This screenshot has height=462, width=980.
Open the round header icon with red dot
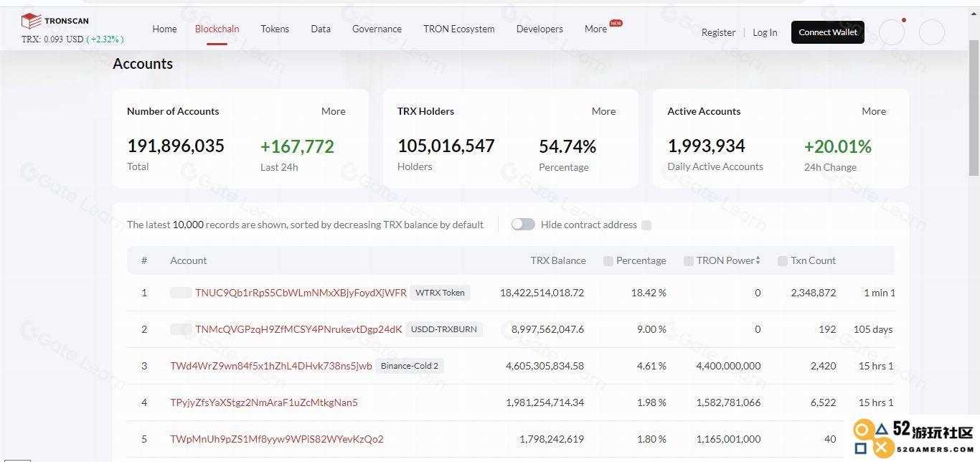pos(892,32)
